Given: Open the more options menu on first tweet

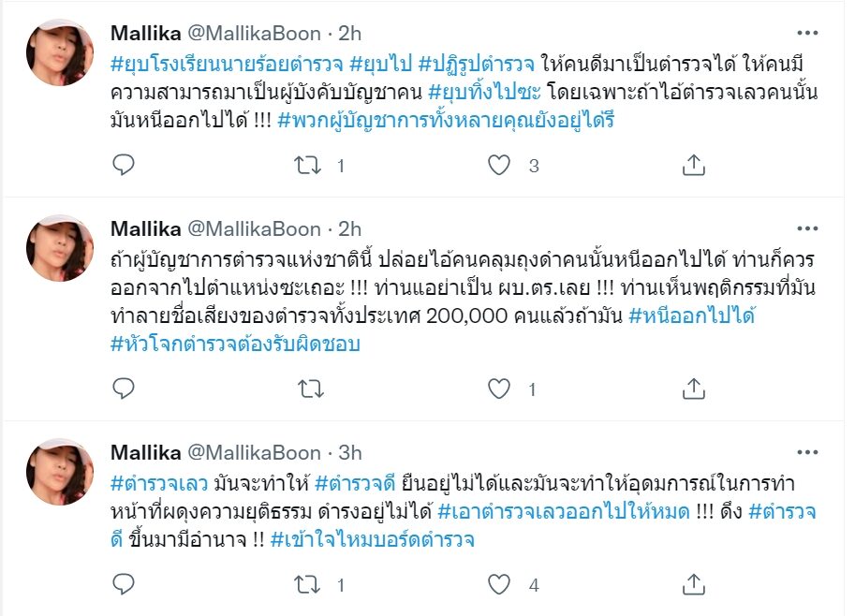Looking at the screenshot, I should point(805,32).
